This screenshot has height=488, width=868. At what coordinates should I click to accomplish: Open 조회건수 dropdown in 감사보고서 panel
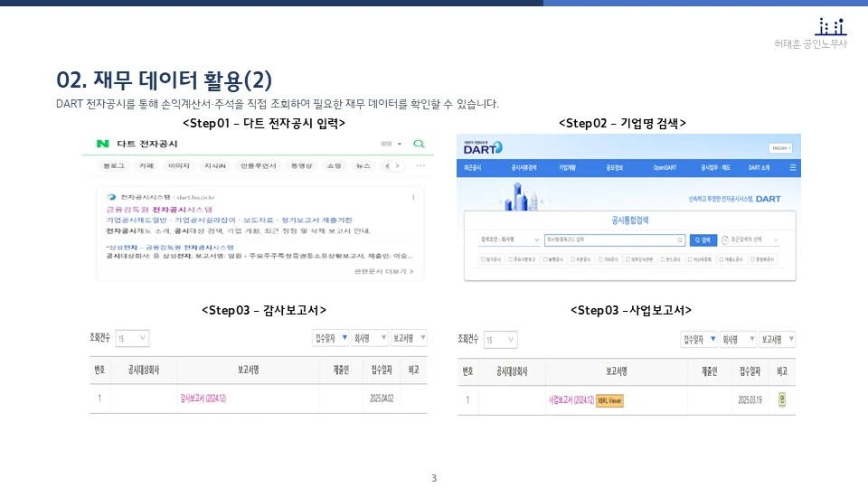132,338
